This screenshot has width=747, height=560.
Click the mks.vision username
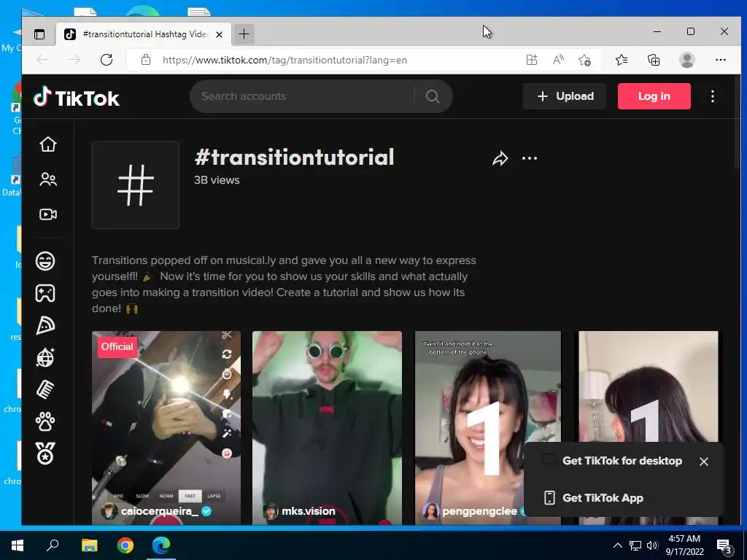pos(309,511)
